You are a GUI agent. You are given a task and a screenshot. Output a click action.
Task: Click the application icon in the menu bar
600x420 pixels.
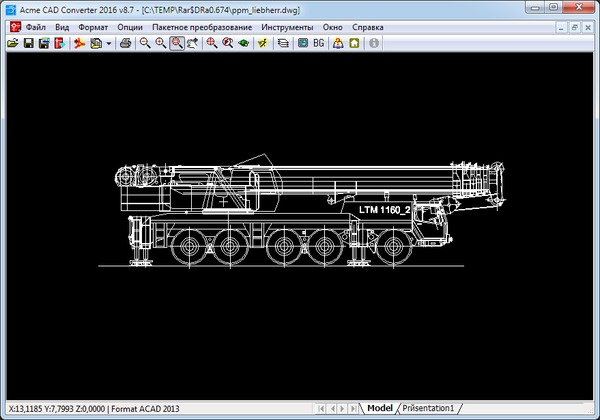pos(15,27)
